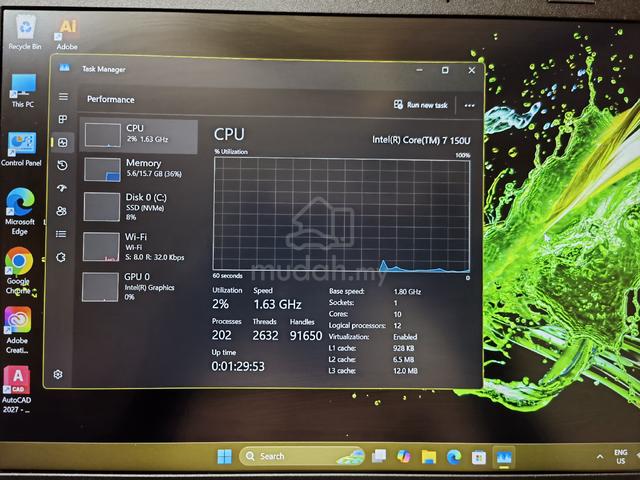Click the L3 cache 12.0 MB value
The image size is (640, 480).
[405, 371]
